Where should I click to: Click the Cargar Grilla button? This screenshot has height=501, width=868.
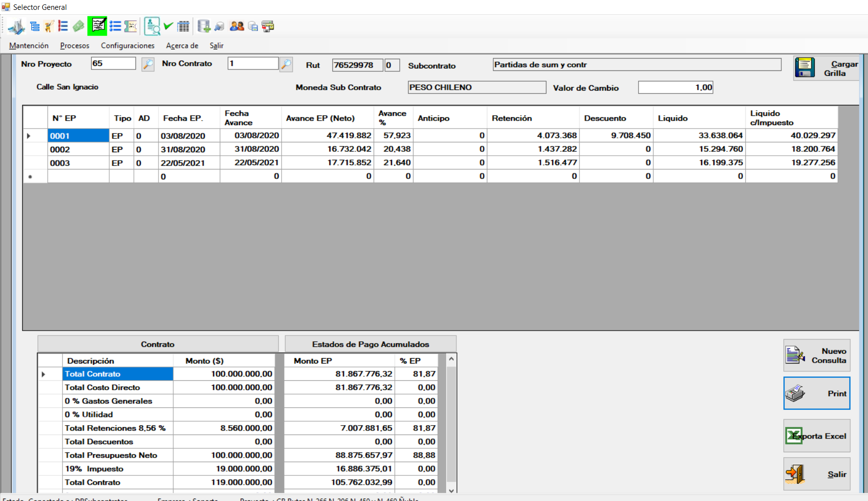pos(827,68)
